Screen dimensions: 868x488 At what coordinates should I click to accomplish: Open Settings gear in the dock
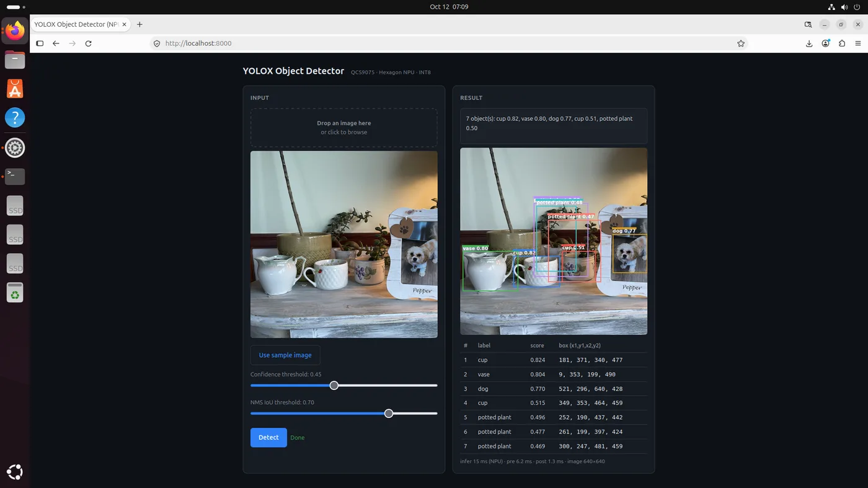[15, 148]
